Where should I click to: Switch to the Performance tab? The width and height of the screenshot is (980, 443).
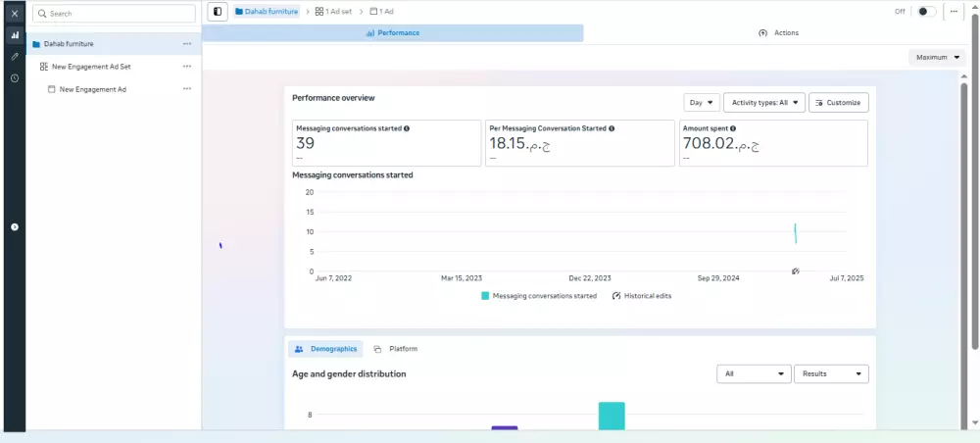(x=393, y=33)
